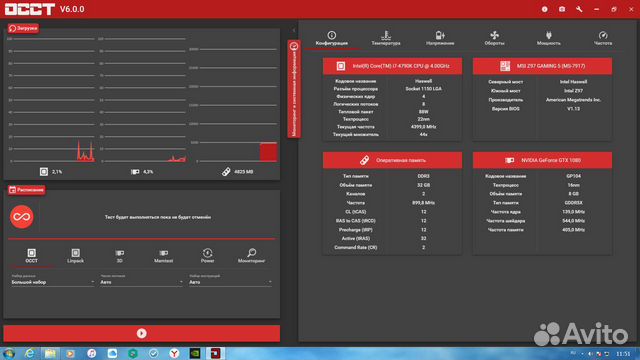Open iTunes from the taskbar

[92, 353]
